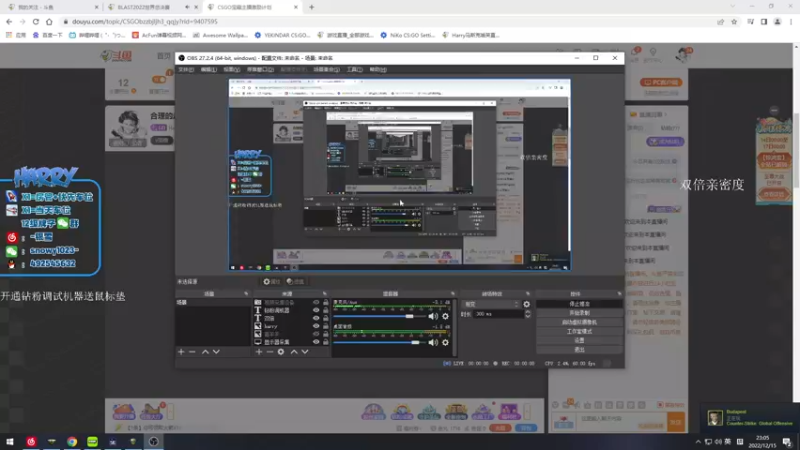Click OBS Studio taskbar icon

click(x=154, y=441)
